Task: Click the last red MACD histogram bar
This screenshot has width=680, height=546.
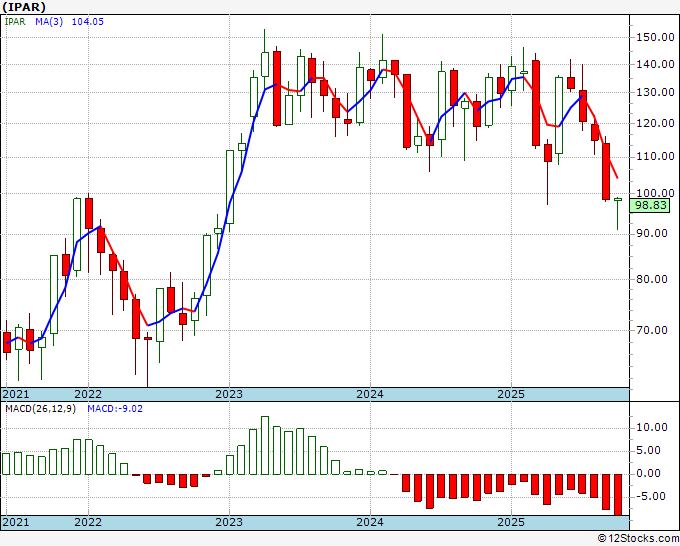Action: (618, 495)
